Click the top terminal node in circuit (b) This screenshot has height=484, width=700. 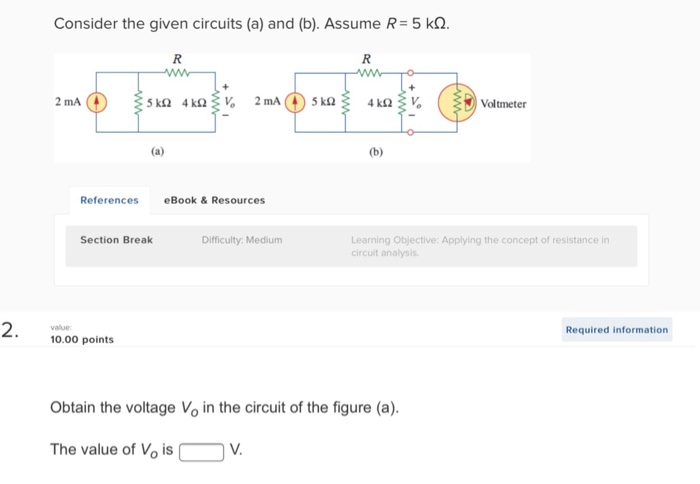click(x=410, y=73)
